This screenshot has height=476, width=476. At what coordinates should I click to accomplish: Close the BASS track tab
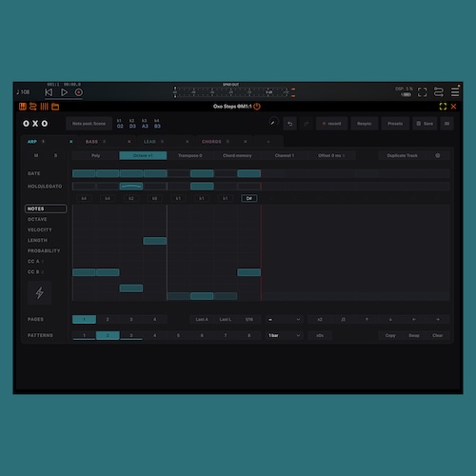129,142
